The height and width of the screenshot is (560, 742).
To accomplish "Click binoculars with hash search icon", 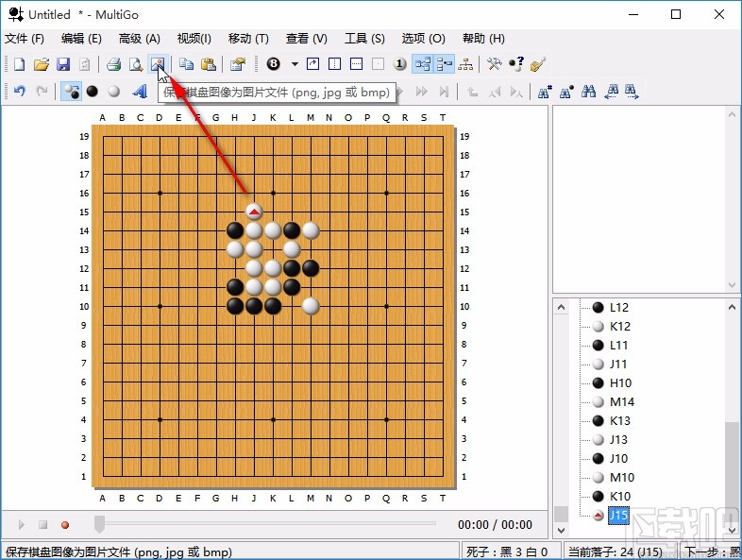I will 545,92.
